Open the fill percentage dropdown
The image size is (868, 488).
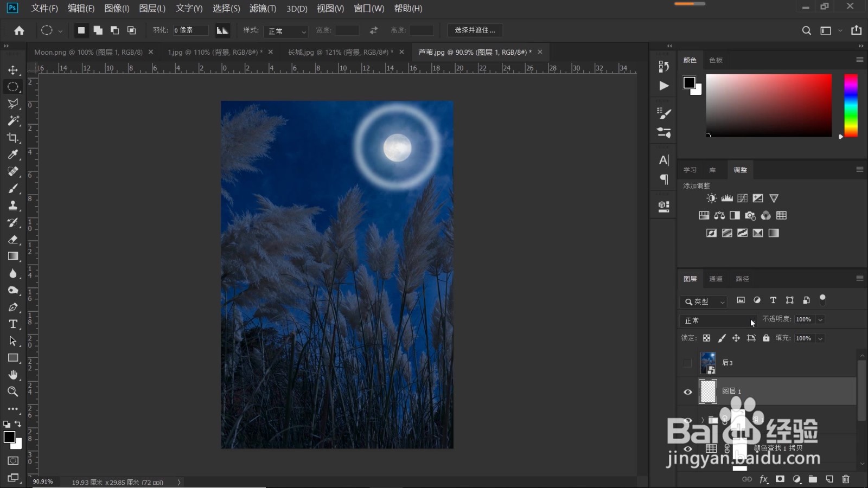[x=820, y=338]
